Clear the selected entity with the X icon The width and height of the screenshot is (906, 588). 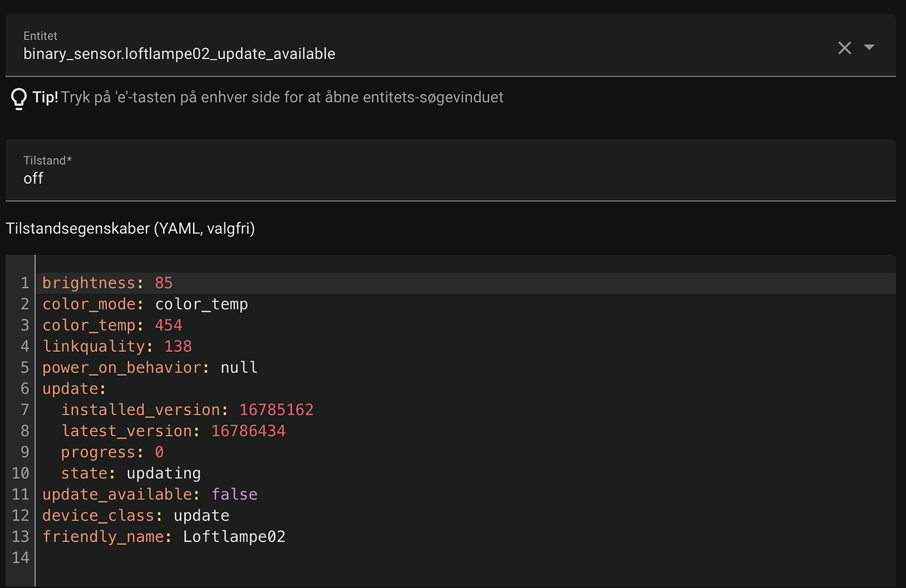(844, 48)
